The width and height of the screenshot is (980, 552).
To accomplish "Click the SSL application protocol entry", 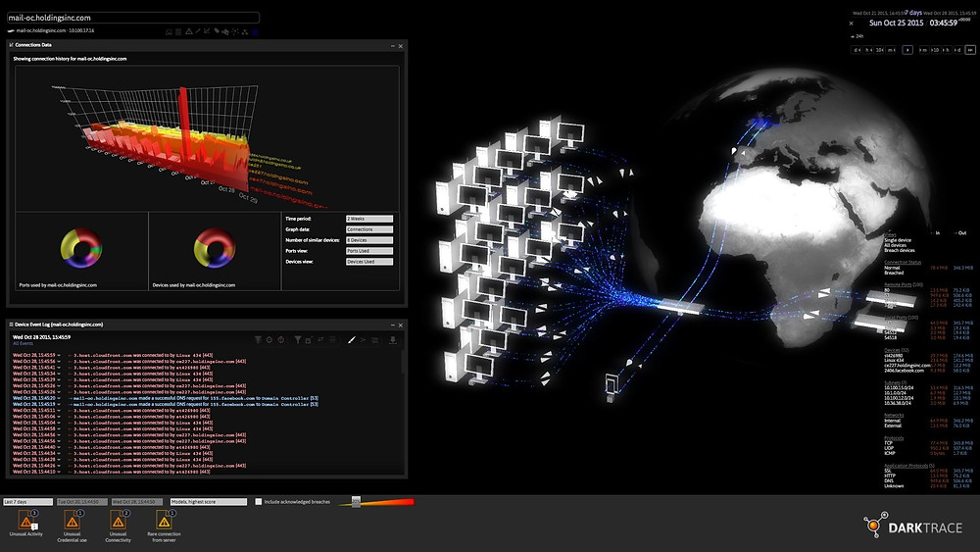I will click(888, 471).
